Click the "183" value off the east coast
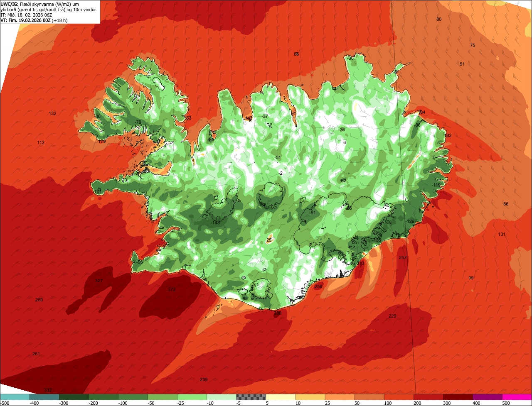Viewport: 532px width, 406px height. click(x=448, y=135)
